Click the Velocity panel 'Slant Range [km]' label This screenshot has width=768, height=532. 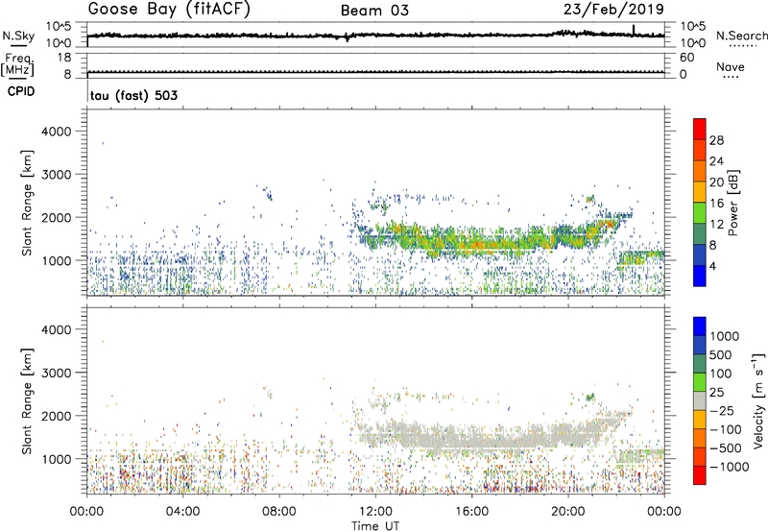(27, 401)
